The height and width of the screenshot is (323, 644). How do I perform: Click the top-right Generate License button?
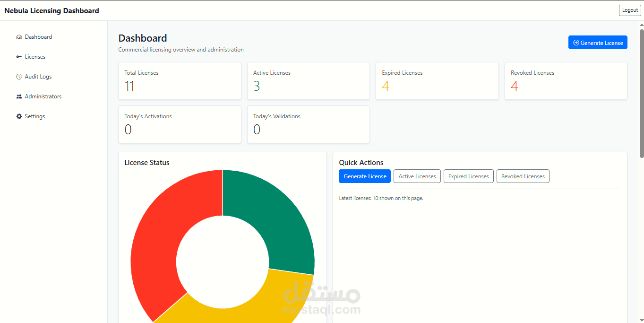click(598, 43)
